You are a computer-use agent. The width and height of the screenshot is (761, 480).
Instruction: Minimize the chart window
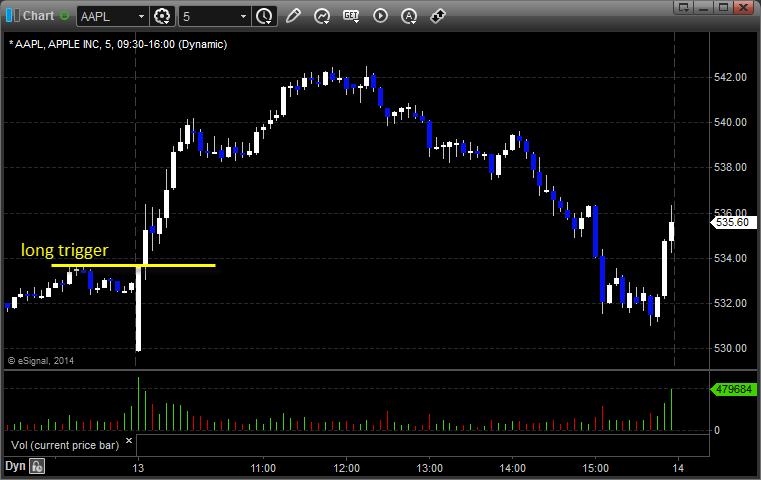pyautogui.click(x=704, y=7)
